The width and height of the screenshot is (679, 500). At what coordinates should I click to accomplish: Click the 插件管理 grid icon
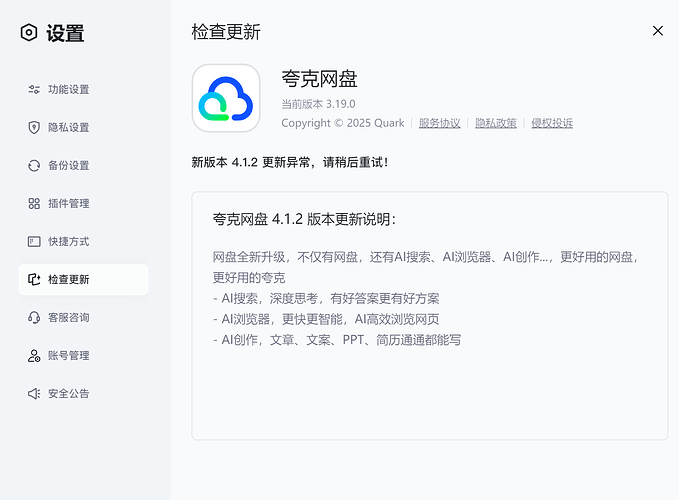(x=34, y=203)
